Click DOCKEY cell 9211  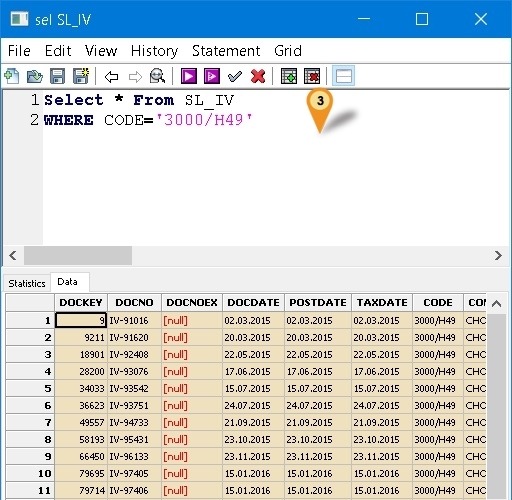tap(81, 337)
